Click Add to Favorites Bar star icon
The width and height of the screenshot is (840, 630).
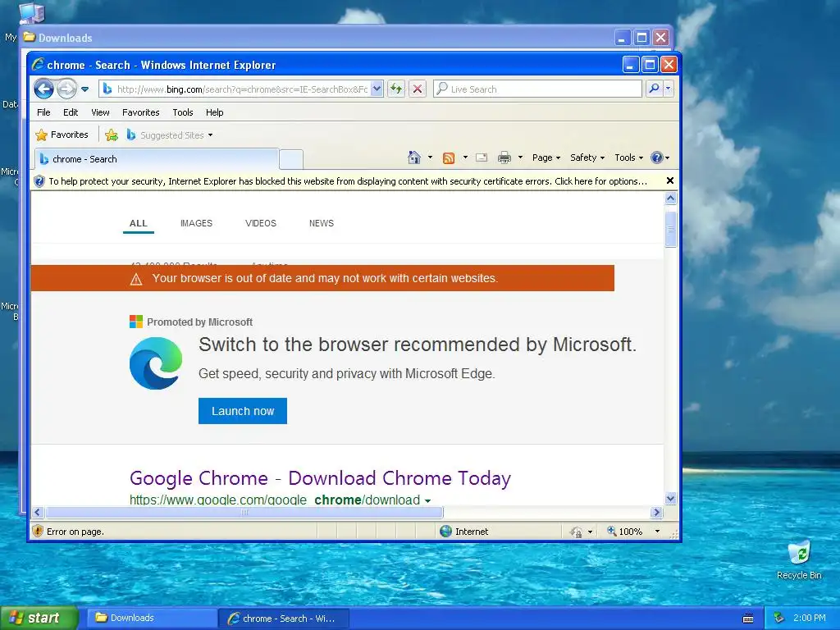[x=112, y=135]
